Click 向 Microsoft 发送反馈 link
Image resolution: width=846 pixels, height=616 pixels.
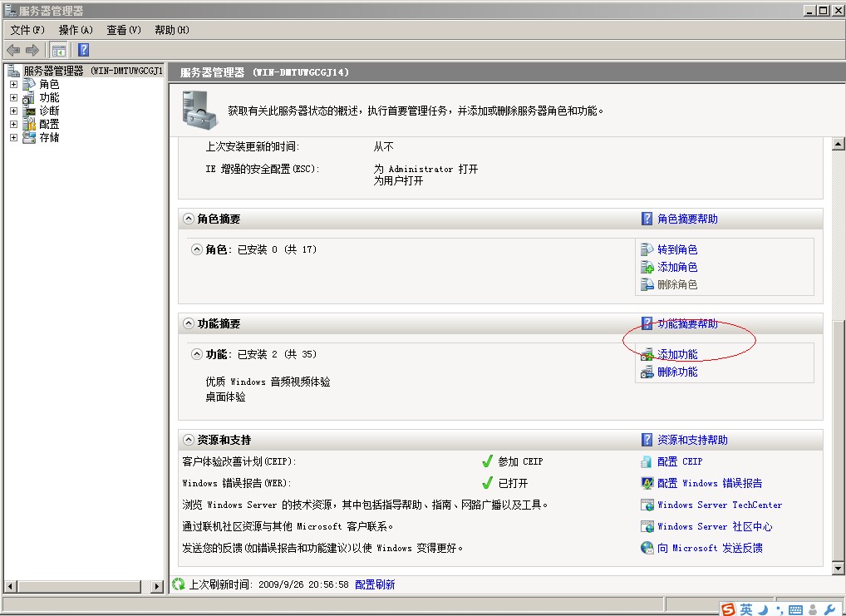tap(710, 548)
